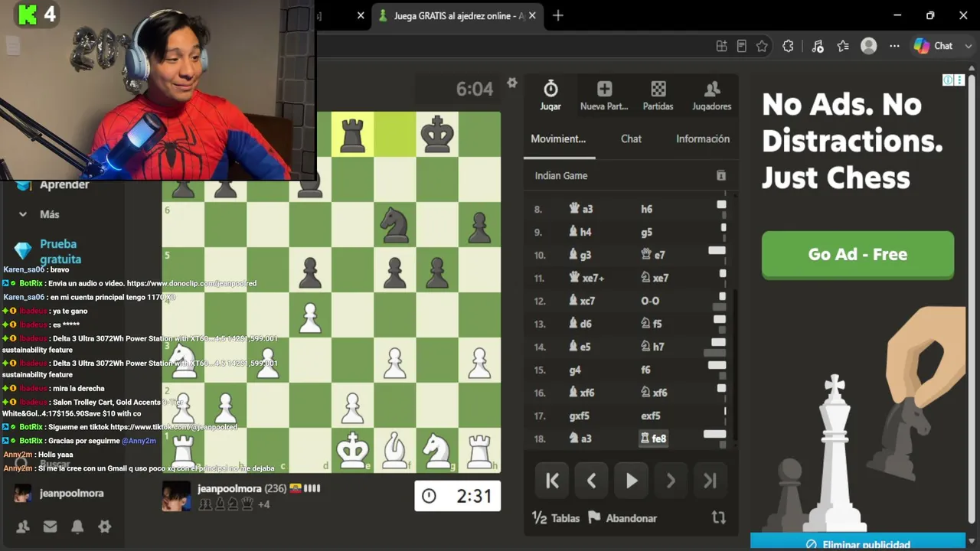Resign the game with Abandonar

(x=622, y=518)
